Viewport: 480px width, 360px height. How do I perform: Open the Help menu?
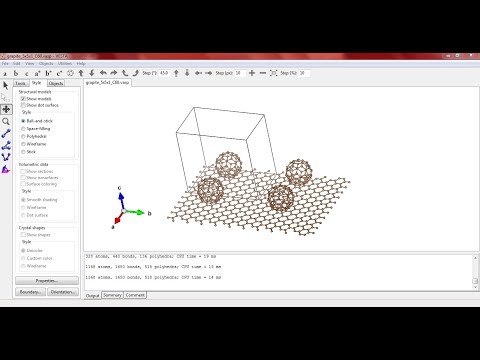(81, 63)
